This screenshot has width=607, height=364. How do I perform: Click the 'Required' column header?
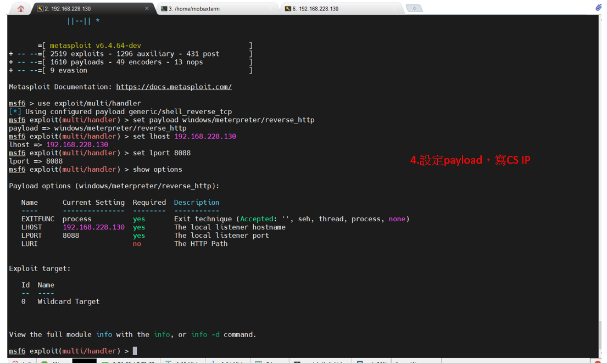click(x=149, y=202)
